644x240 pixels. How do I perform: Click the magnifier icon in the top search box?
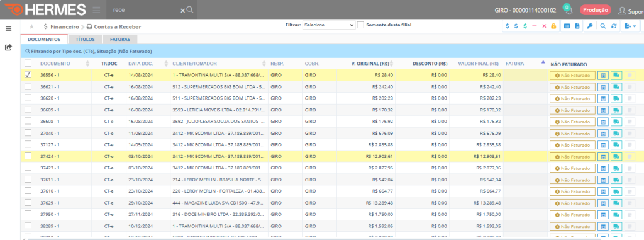pos(190,9)
